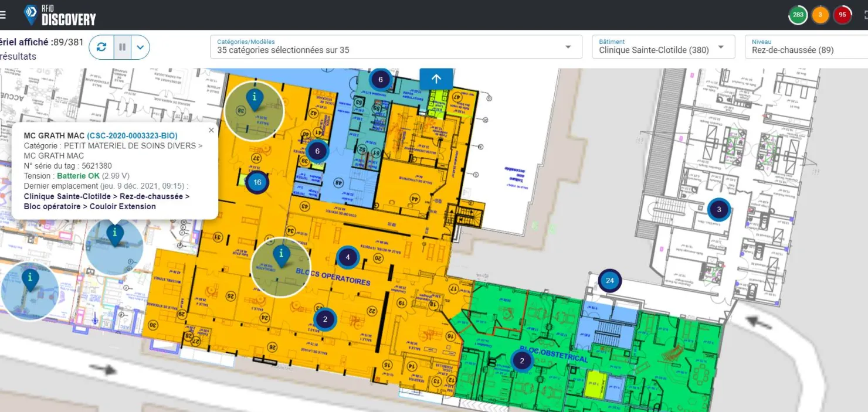Click the info pin in the blue circle at the screen edge
The image size is (868, 412).
pyautogui.click(x=29, y=280)
